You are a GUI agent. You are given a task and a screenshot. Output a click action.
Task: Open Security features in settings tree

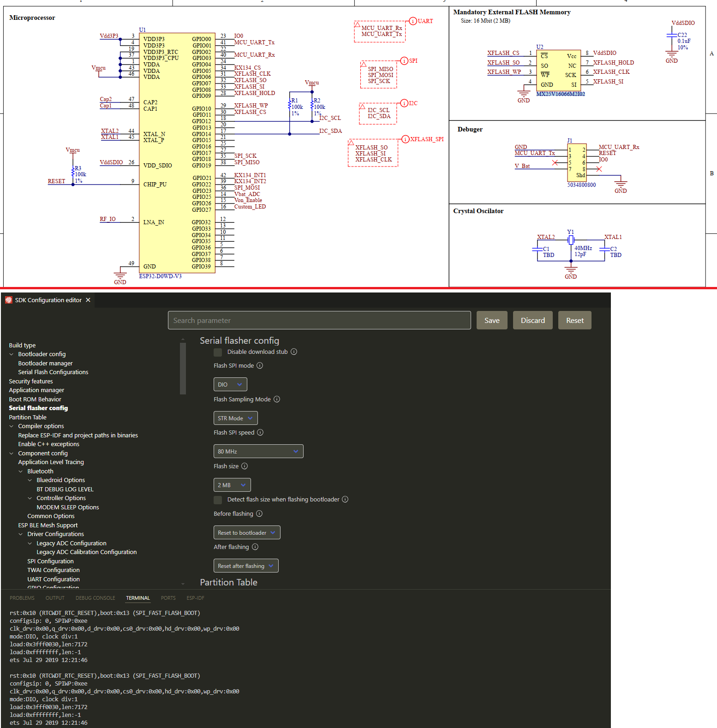tap(31, 382)
